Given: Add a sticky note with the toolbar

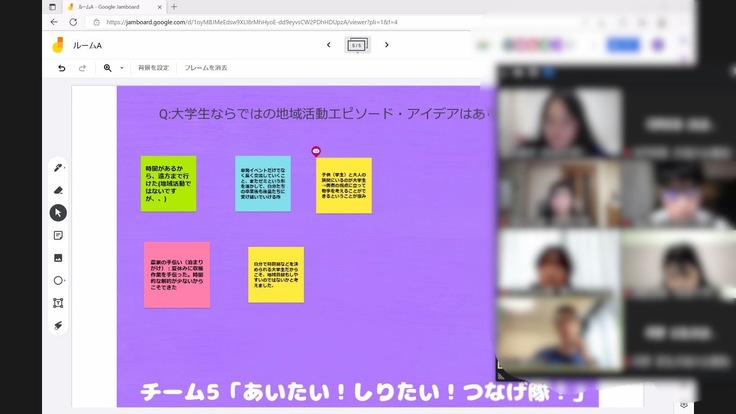Looking at the screenshot, I should coord(58,235).
